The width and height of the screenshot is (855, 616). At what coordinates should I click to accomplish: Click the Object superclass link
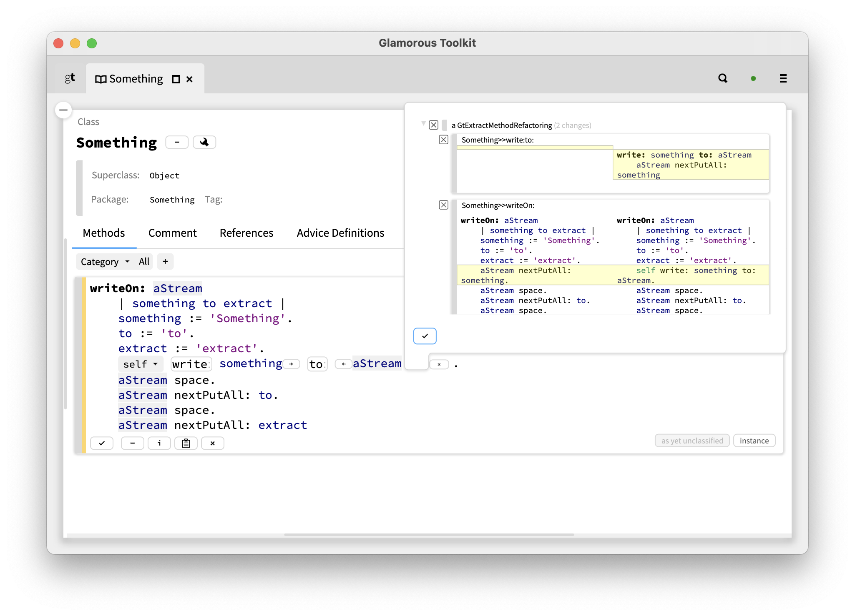(x=164, y=175)
